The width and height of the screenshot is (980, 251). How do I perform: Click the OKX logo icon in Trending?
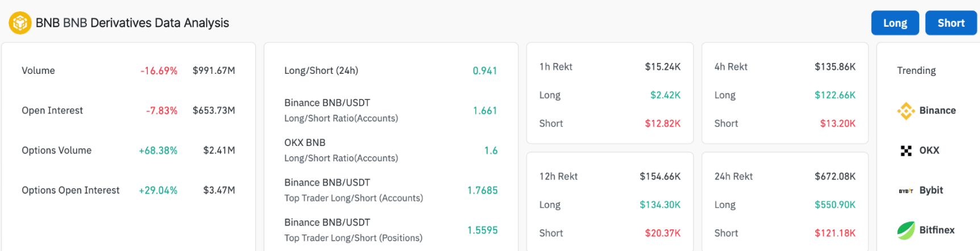tap(906, 150)
